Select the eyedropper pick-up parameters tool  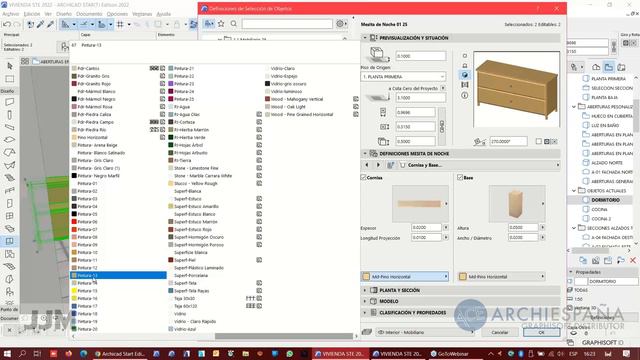[x=40, y=24]
